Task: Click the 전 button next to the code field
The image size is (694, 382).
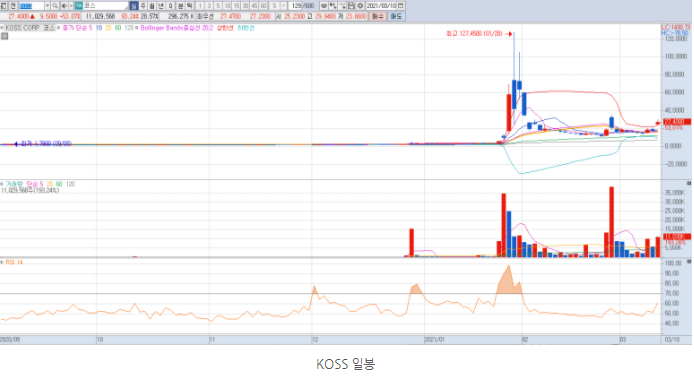Action: click(13, 6)
